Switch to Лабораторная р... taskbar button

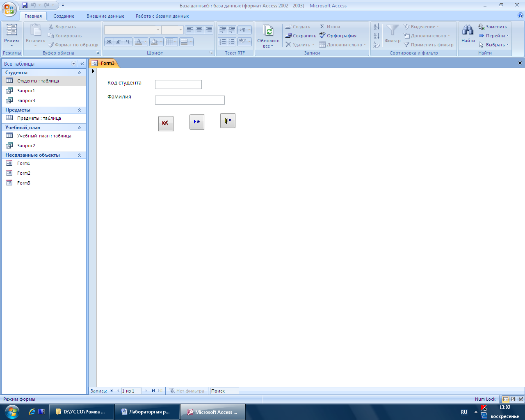(x=147, y=412)
